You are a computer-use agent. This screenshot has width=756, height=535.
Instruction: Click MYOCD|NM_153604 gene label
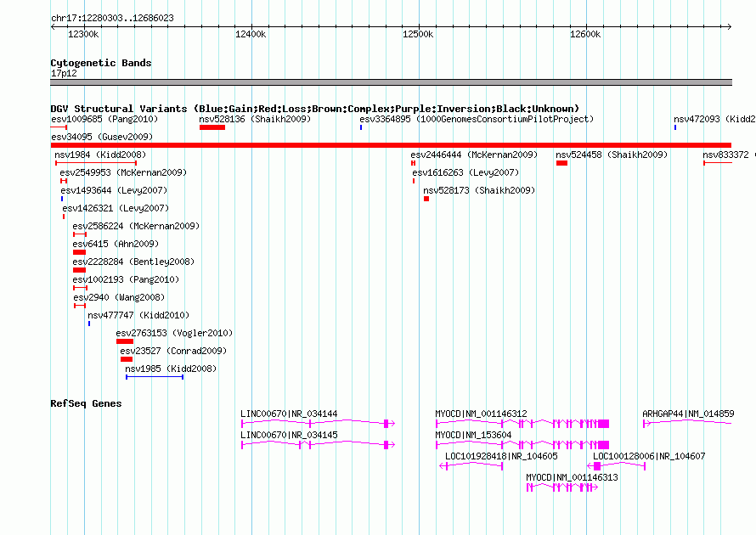(x=473, y=435)
